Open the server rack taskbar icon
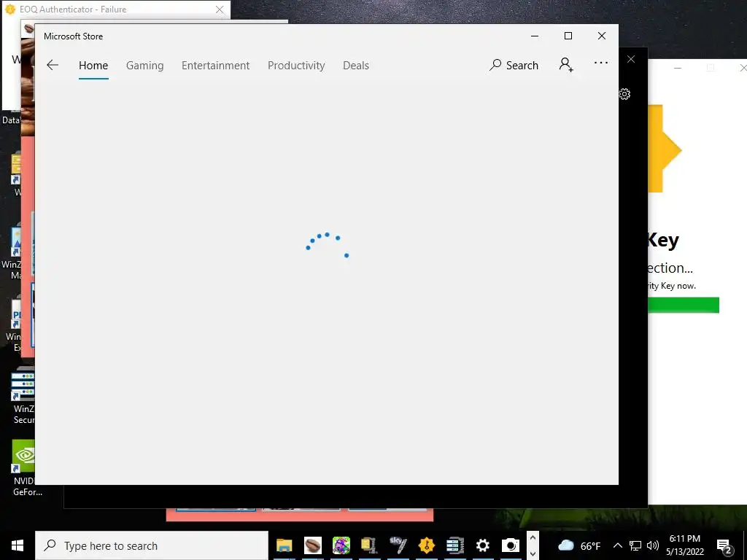The height and width of the screenshot is (560, 747). 455,545
